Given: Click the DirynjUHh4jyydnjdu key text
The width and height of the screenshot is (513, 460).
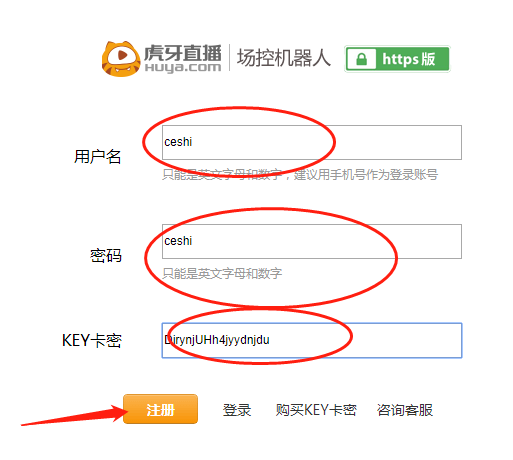Looking at the screenshot, I should 217,340.
